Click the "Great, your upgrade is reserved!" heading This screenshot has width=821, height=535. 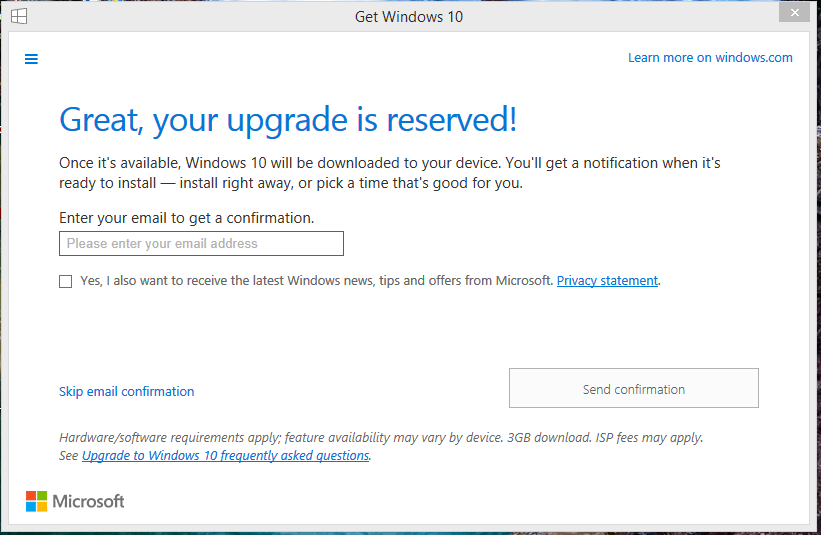(288, 120)
